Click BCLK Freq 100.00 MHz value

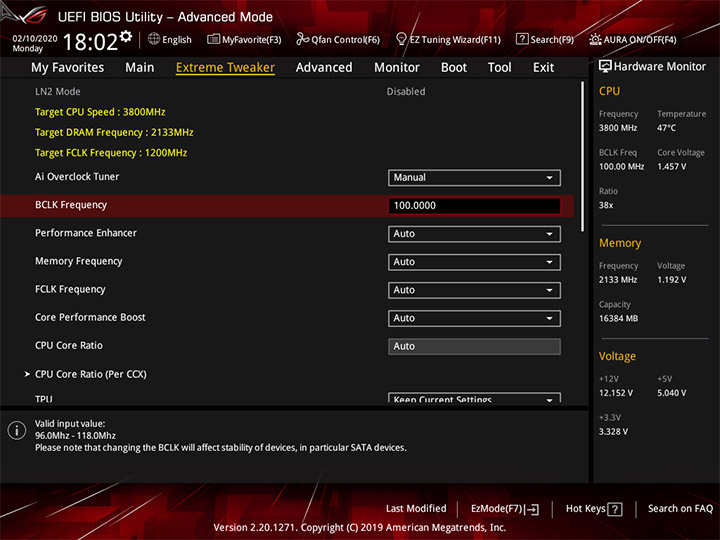pyautogui.click(x=621, y=166)
